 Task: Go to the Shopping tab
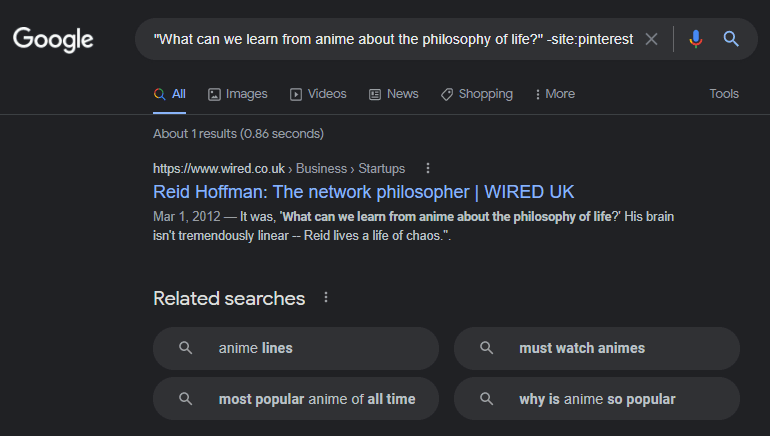point(476,94)
